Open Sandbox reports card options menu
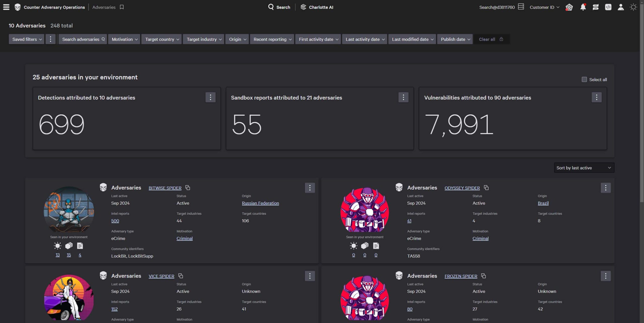 pos(403,97)
